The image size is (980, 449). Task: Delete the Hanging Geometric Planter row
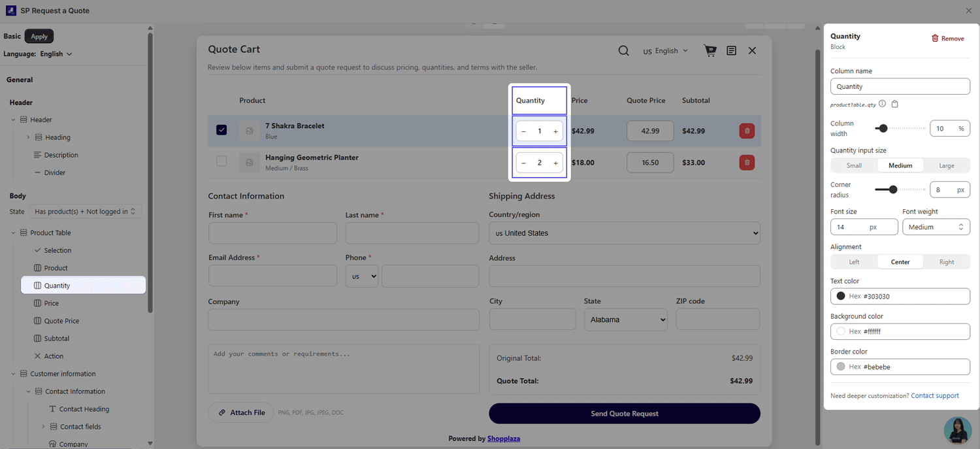(x=747, y=162)
